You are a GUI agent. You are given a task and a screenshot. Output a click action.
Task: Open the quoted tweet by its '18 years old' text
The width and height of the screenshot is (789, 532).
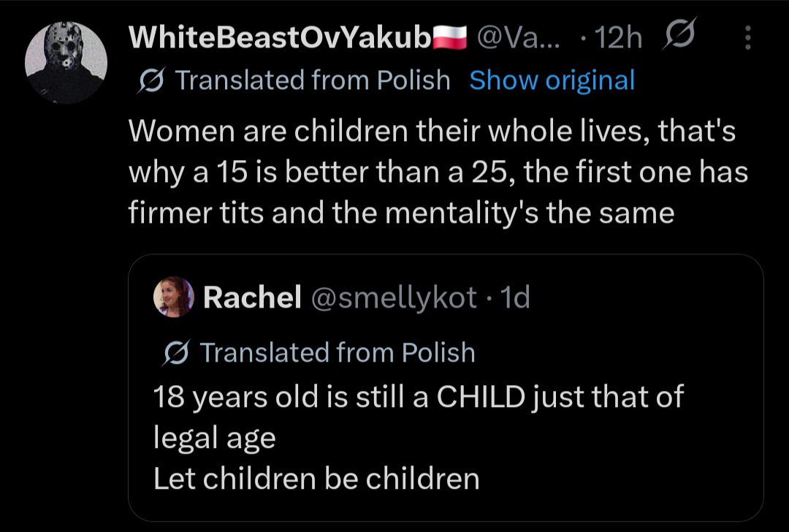pyautogui.click(x=419, y=417)
